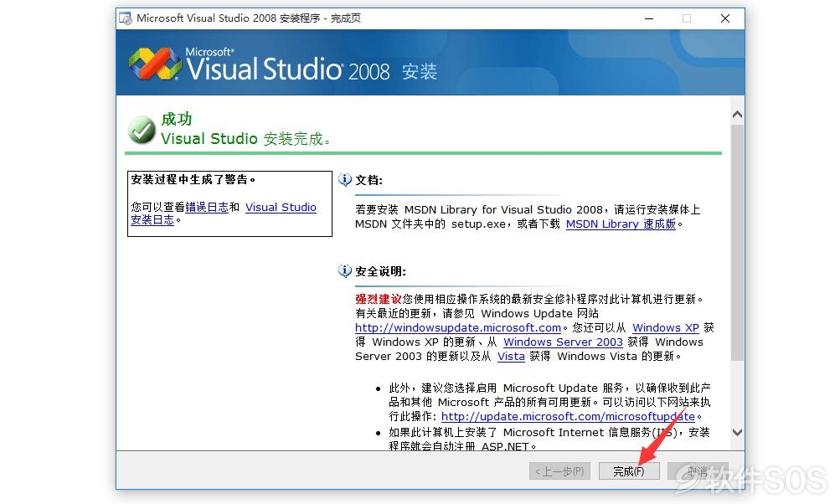This screenshot has width=840, height=504.
Task: Click the 文档: section heading
Action: click(x=369, y=180)
